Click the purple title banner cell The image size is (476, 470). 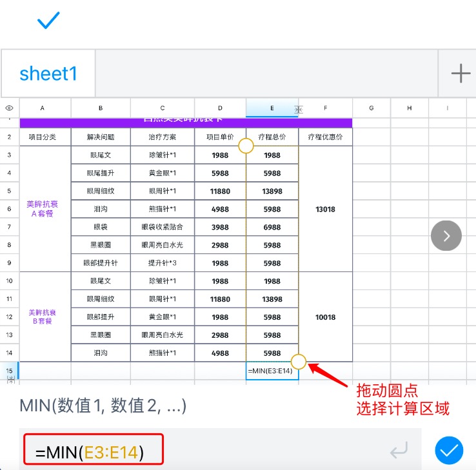pos(186,122)
